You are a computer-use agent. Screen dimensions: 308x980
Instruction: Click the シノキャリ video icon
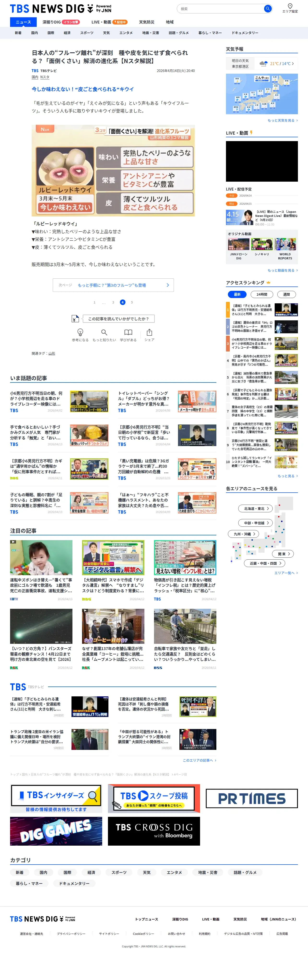[262, 244]
